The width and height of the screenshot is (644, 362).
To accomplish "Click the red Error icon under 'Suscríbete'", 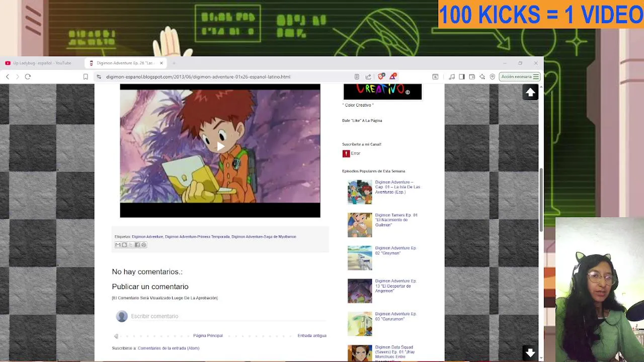I will coord(346,153).
